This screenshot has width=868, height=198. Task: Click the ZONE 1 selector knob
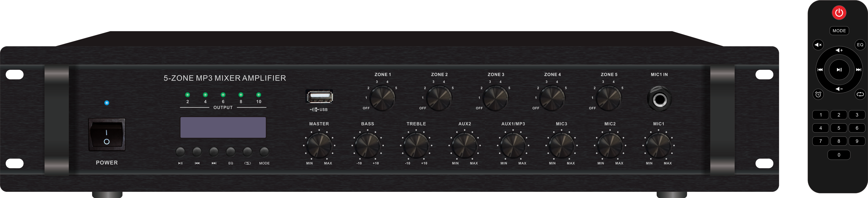382,98
